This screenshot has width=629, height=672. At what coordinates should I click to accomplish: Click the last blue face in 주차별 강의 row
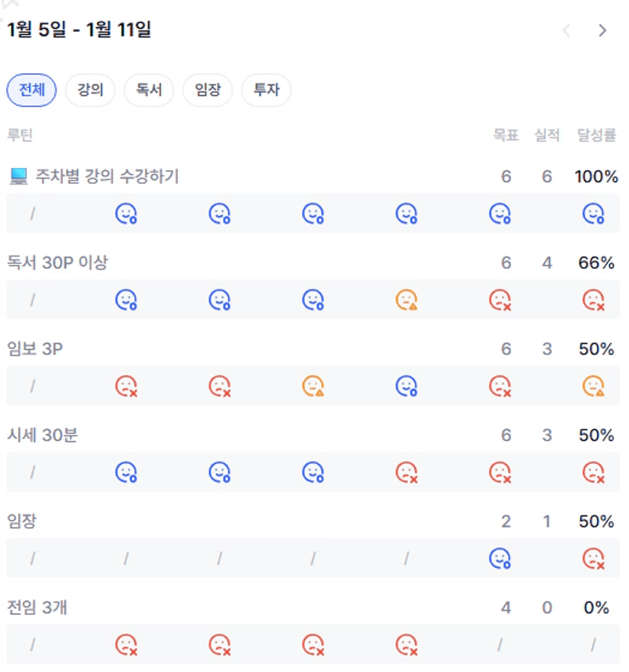(x=593, y=214)
